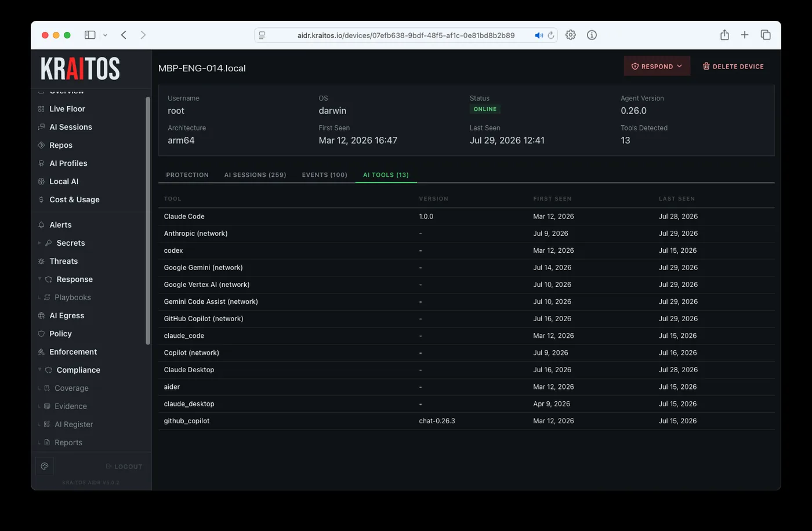Click the Coverage sidebar icon
Viewport: 812px width, 531px height.
pyautogui.click(x=47, y=388)
